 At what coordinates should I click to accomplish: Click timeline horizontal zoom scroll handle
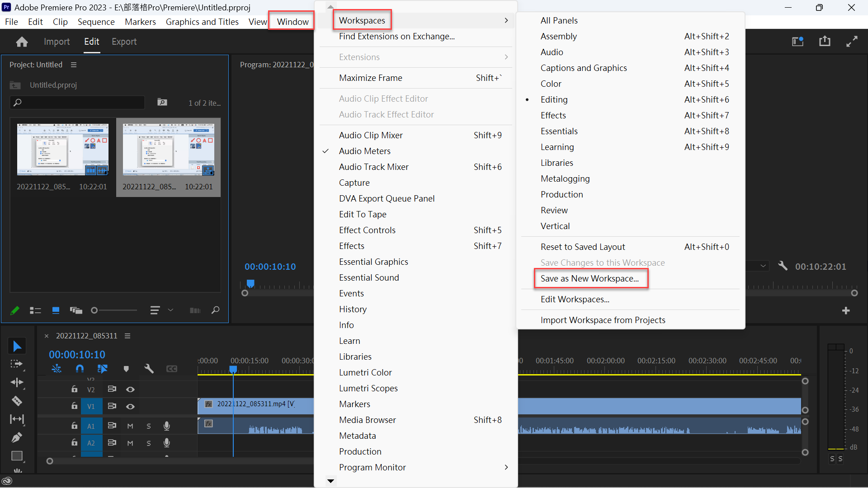pyautogui.click(x=50, y=461)
